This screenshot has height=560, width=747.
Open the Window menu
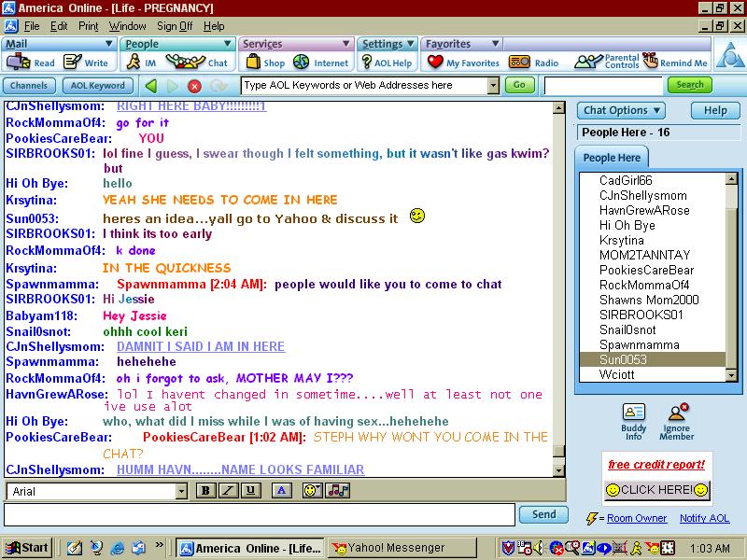128,26
